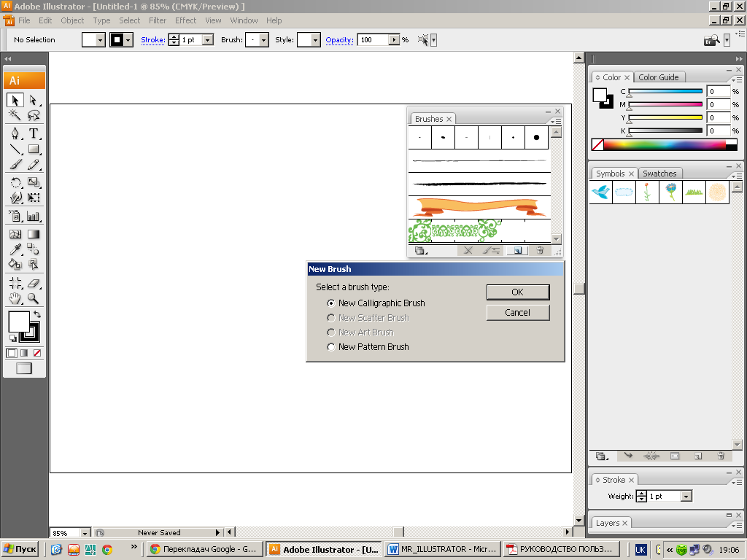This screenshot has width=747, height=560.
Task: Select the Zoom tool
Action: (34, 298)
